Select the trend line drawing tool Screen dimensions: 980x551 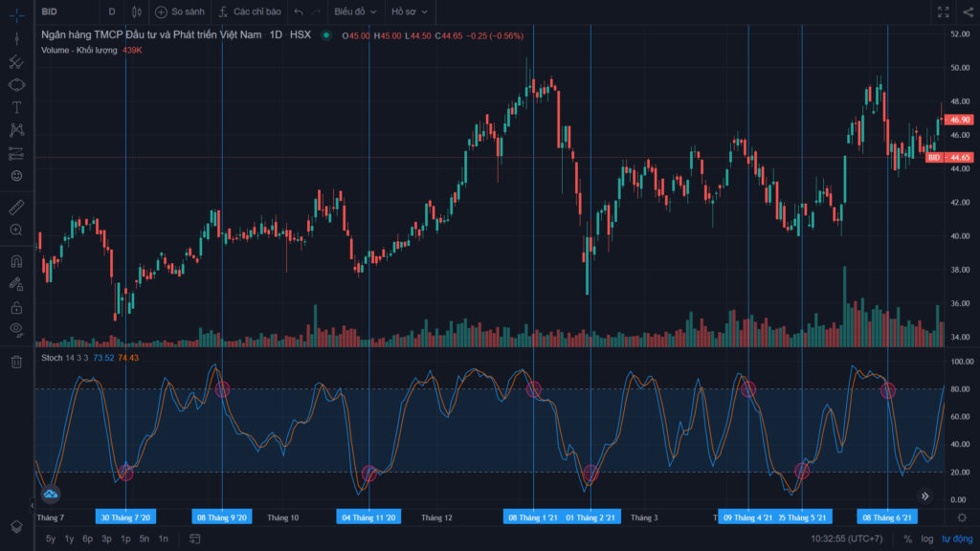[17, 38]
